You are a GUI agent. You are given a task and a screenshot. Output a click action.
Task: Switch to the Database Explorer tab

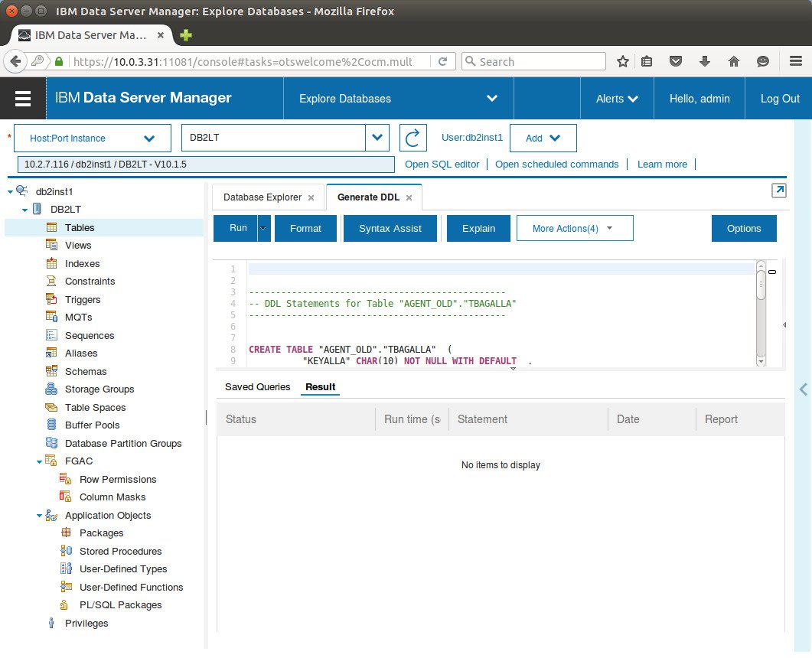pos(263,197)
